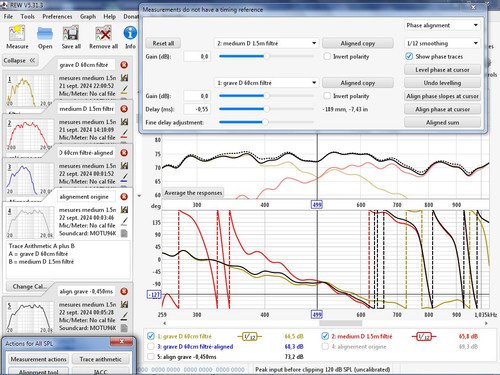The width and height of the screenshot is (500, 375).
Task: Close the Actions for All SPL window
Action: click(122, 342)
